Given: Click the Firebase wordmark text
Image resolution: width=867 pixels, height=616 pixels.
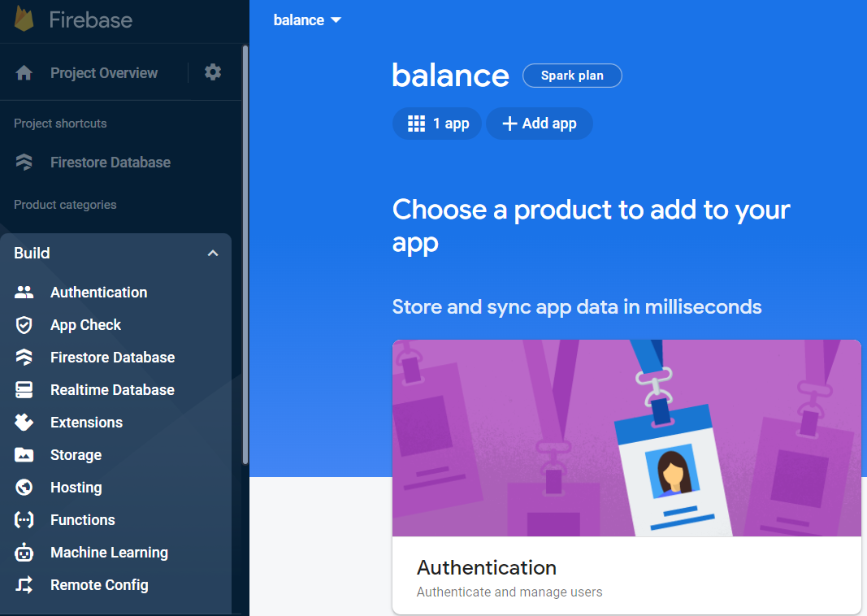Looking at the screenshot, I should click(x=91, y=20).
